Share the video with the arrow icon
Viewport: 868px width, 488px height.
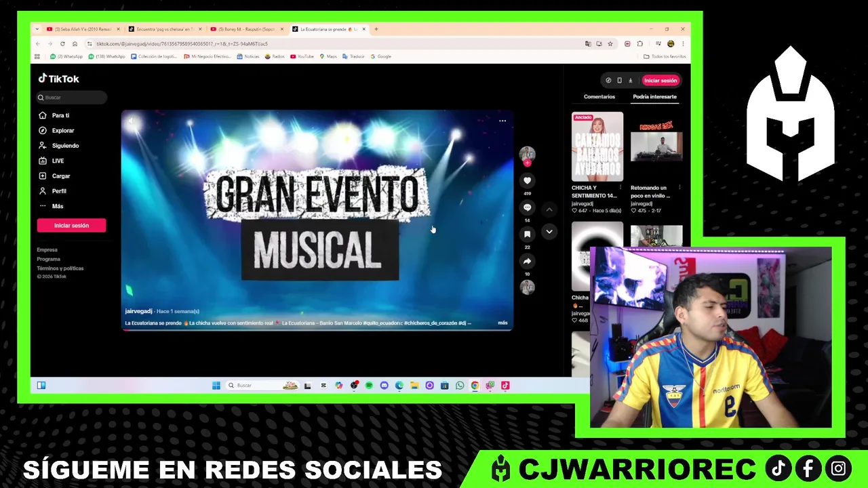(527, 261)
